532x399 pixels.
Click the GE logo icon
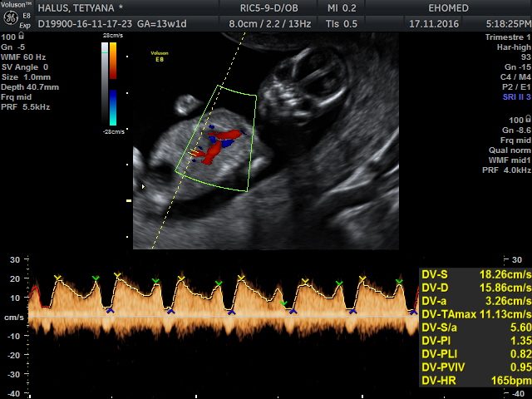(x=10, y=18)
